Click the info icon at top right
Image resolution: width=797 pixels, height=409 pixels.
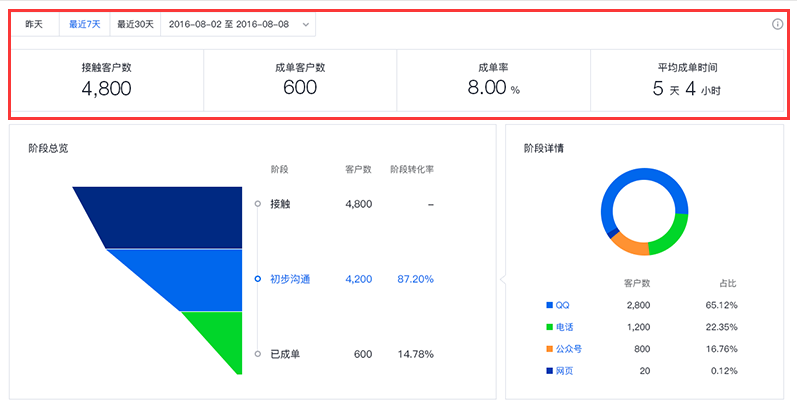click(777, 24)
